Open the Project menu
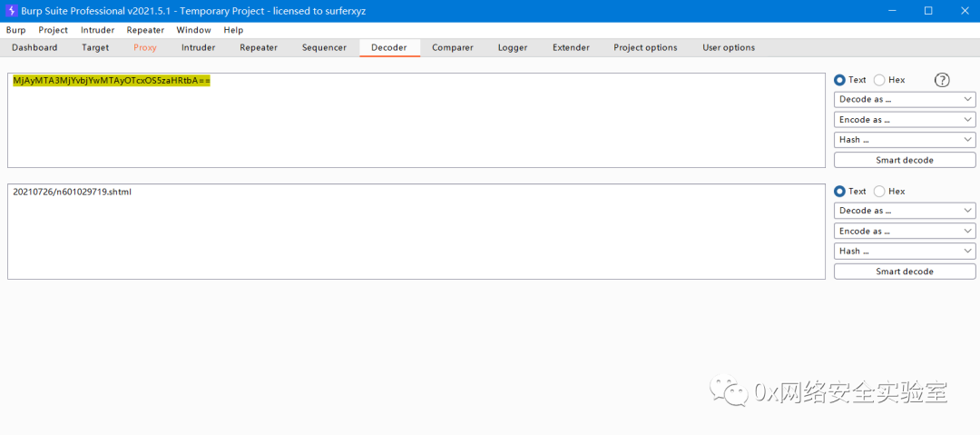 click(x=54, y=30)
